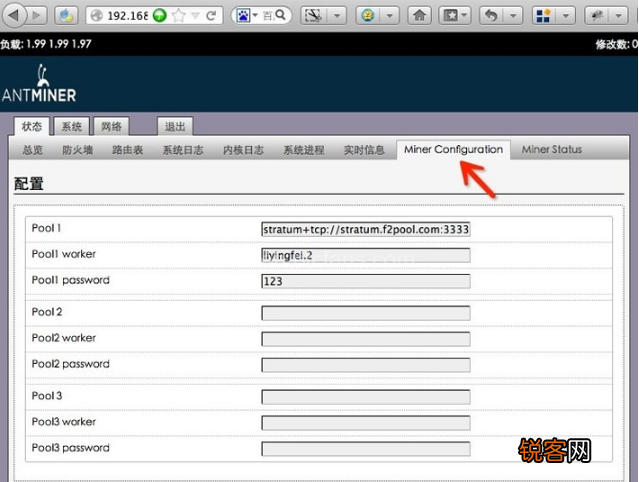639x482 pixels.
Task: Go forward with the browser forward arrow
Action: [x=37, y=15]
